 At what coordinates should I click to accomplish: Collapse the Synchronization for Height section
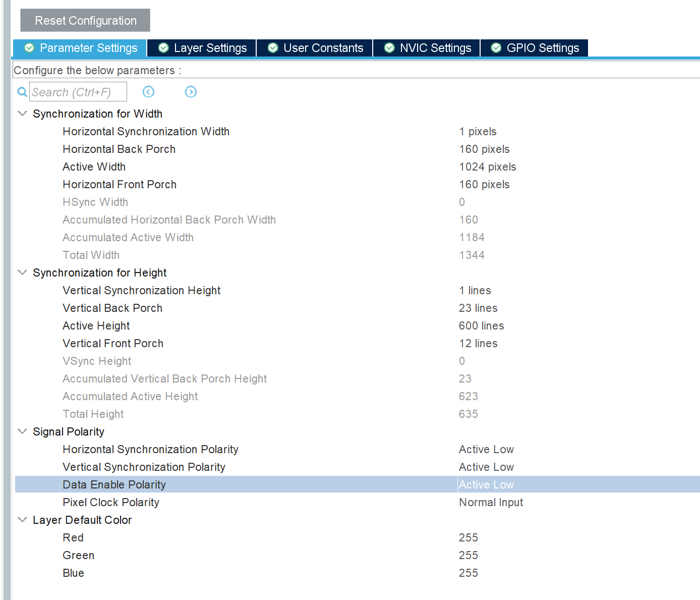click(x=22, y=272)
